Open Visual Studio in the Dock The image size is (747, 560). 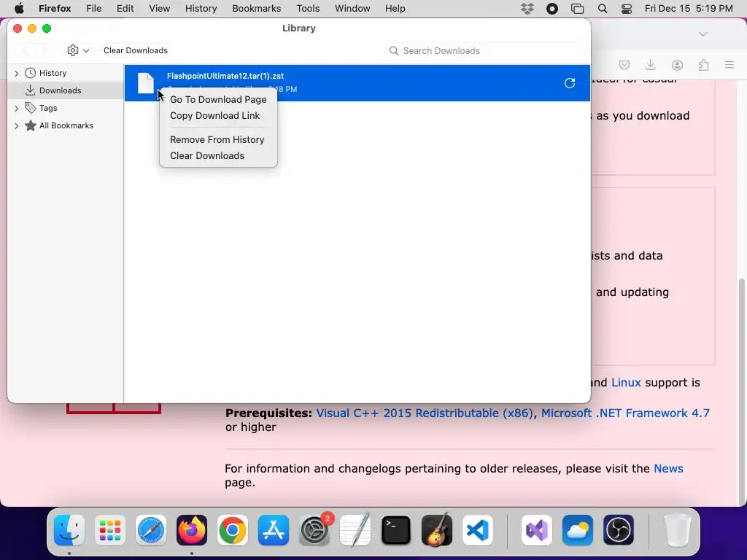click(537, 530)
